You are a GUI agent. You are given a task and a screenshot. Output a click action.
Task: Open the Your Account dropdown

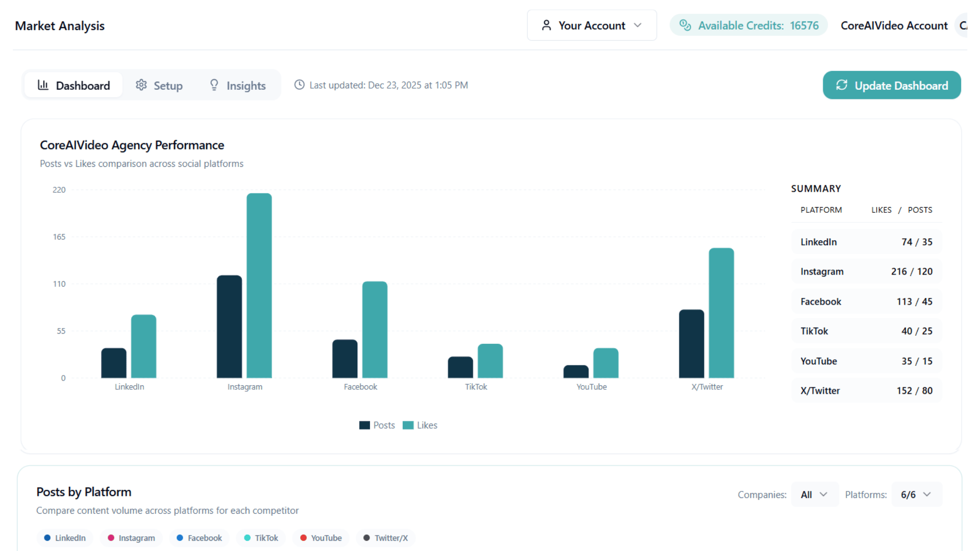point(592,26)
